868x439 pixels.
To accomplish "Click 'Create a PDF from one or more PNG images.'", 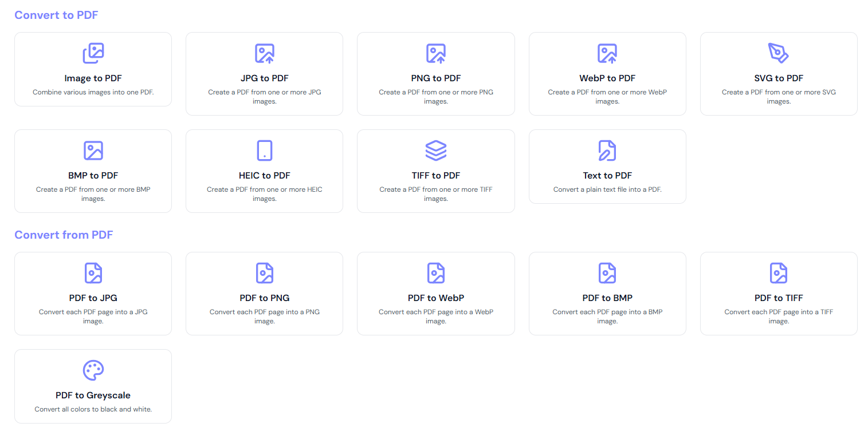I will click(435, 97).
